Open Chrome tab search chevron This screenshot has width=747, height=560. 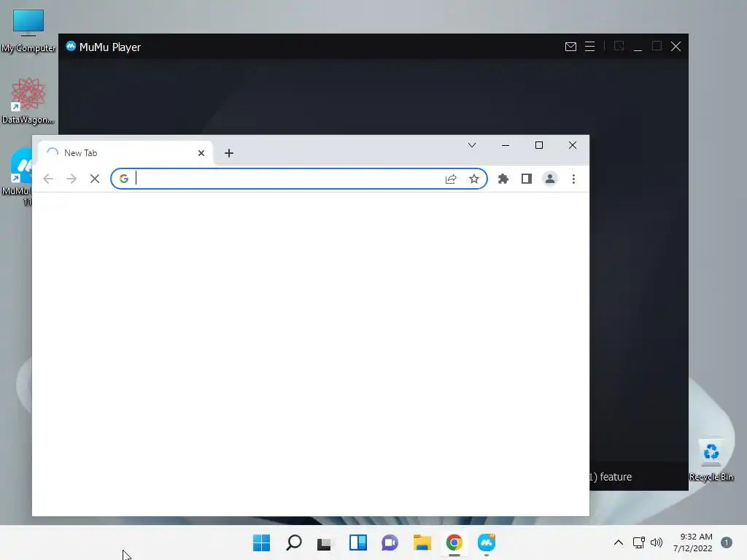pyautogui.click(x=472, y=145)
